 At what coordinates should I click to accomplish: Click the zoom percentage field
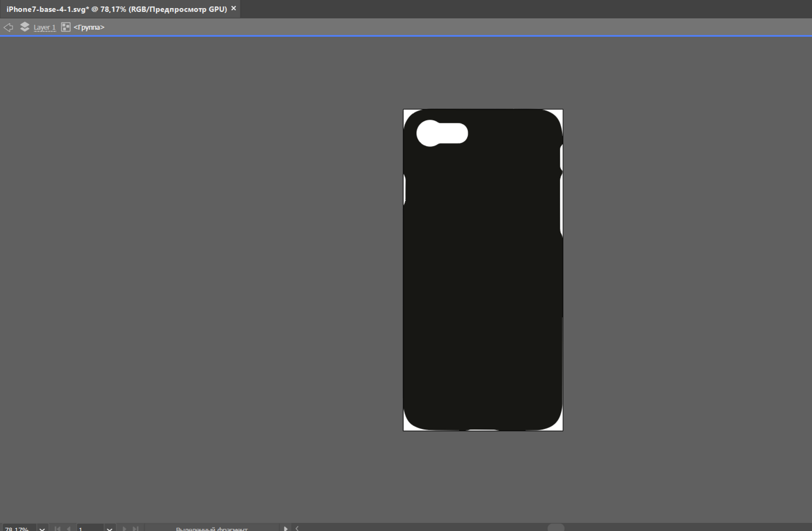coord(18,528)
